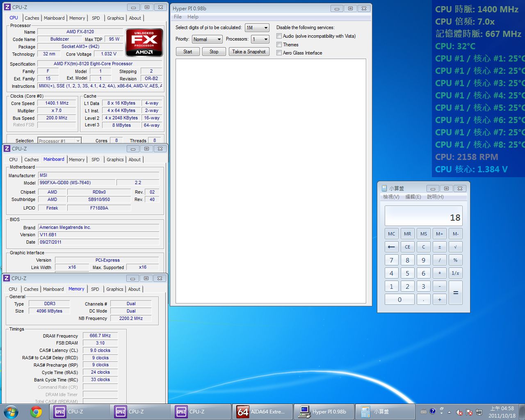Click CPU name AMD FX-8120 field
Screen dimensions: 525x420
coord(80,32)
